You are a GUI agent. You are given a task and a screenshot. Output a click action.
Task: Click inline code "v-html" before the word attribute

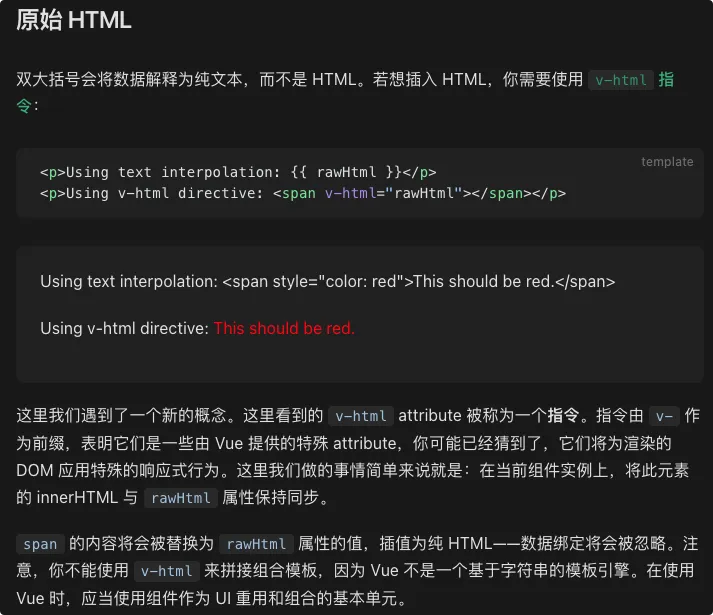click(x=361, y=416)
